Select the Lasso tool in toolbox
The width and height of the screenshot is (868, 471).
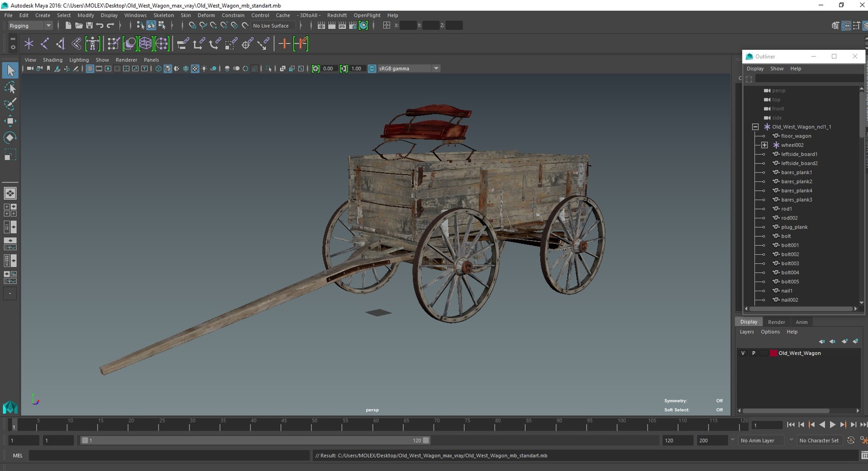(10, 87)
